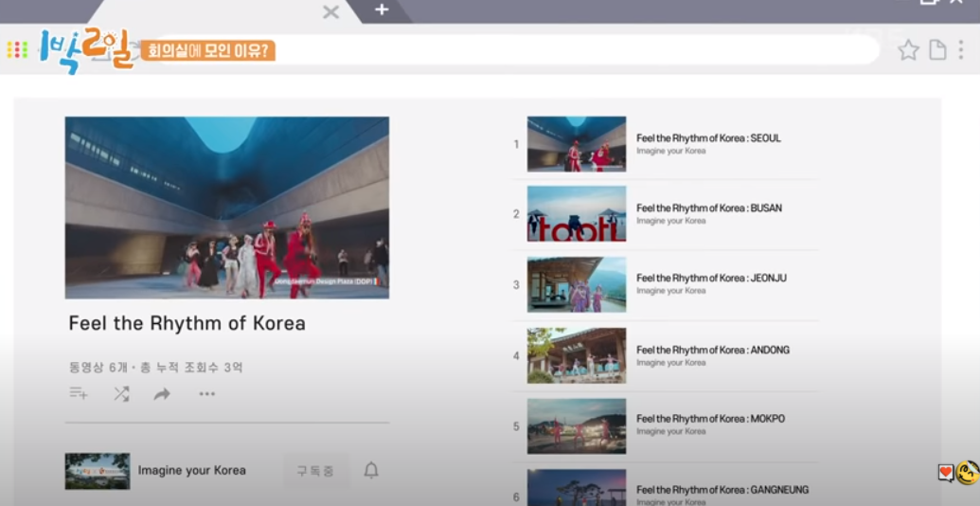Shuffle the Feel the Rhythm playlist
980x506 pixels.
pyautogui.click(x=121, y=393)
